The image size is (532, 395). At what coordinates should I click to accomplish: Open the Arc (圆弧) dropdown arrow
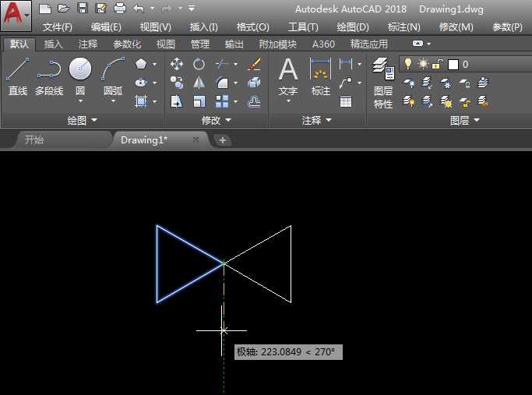pyautogui.click(x=114, y=101)
